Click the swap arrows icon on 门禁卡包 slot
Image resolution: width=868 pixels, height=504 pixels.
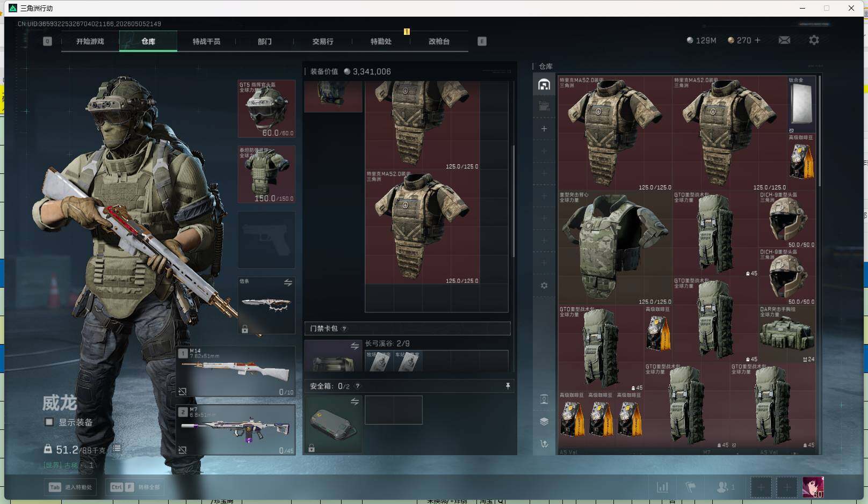[355, 346]
